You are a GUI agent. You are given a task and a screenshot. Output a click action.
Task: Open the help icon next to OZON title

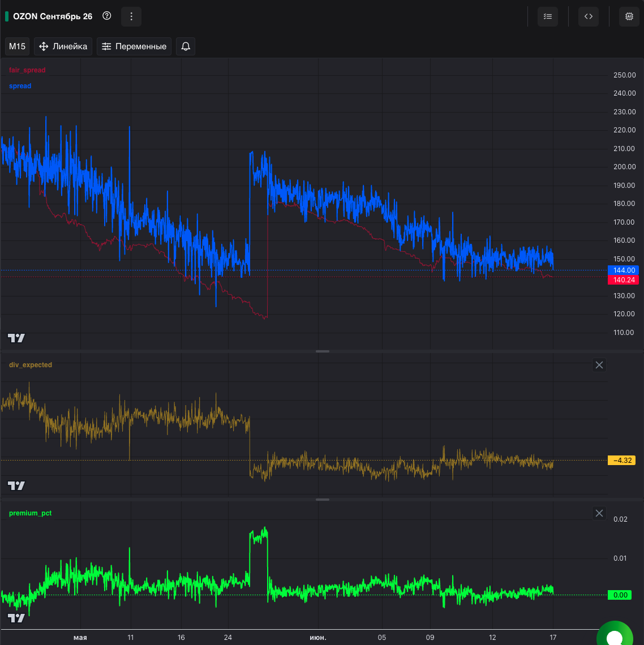point(106,16)
